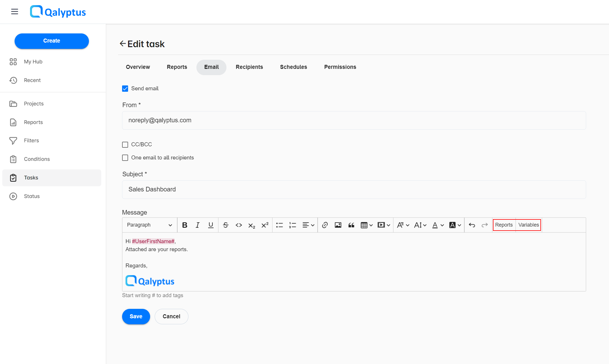
Task: Apply Bold formatting in message editor
Action: pos(185,225)
